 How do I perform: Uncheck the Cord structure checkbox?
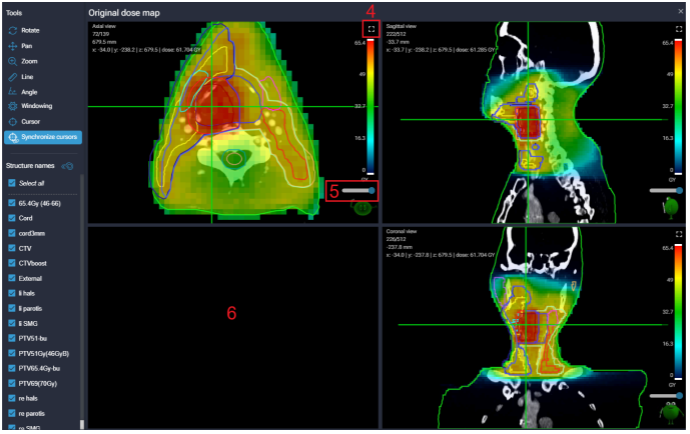[11, 217]
